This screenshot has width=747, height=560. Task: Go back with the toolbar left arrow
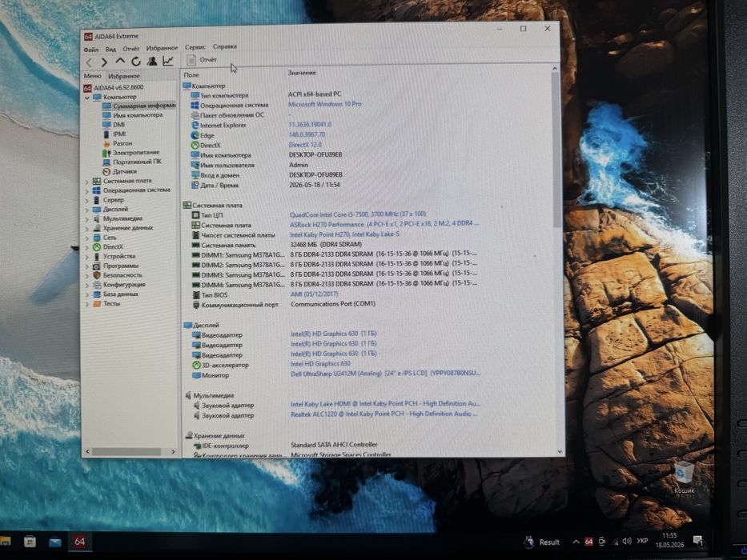pyautogui.click(x=89, y=62)
